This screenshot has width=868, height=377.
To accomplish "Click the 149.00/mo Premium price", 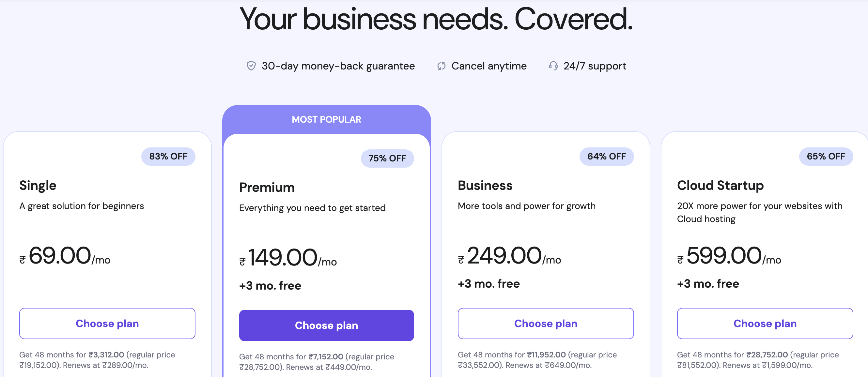I will click(288, 259).
